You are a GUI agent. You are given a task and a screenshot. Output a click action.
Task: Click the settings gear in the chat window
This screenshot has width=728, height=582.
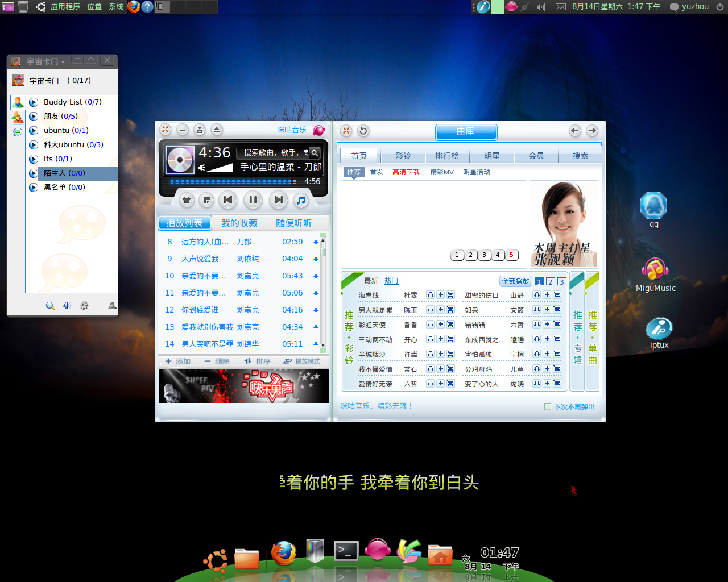coord(84,306)
